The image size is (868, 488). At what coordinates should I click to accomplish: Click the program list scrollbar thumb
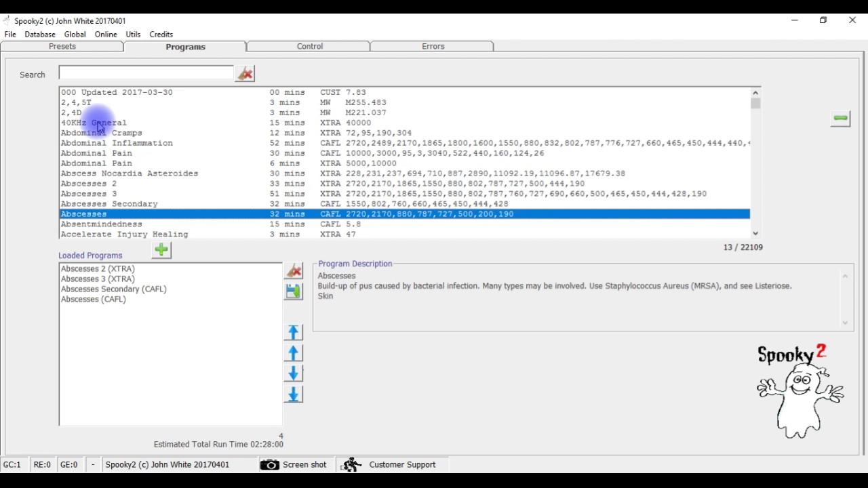pos(755,104)
